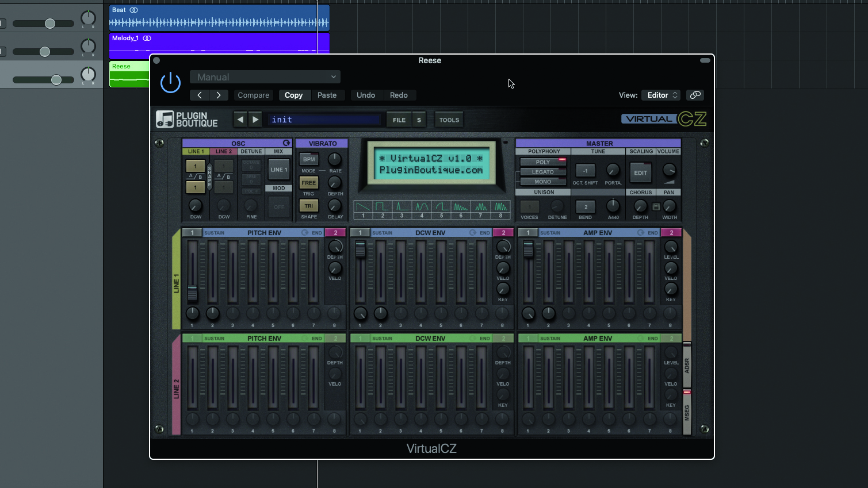Toggle the MOD OFF button
Image resolution: width=868 pixels, height=488 pixels.
279,207
